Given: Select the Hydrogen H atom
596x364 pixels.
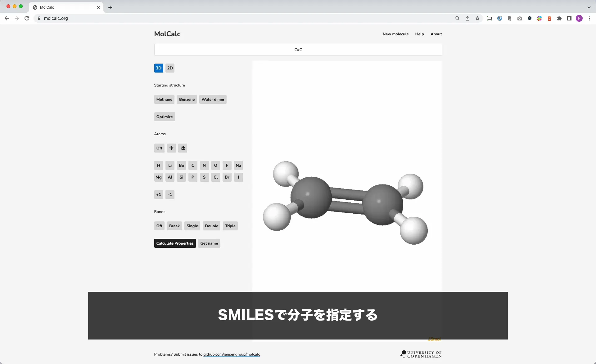Looking at the screenshot, I should 159,165.
